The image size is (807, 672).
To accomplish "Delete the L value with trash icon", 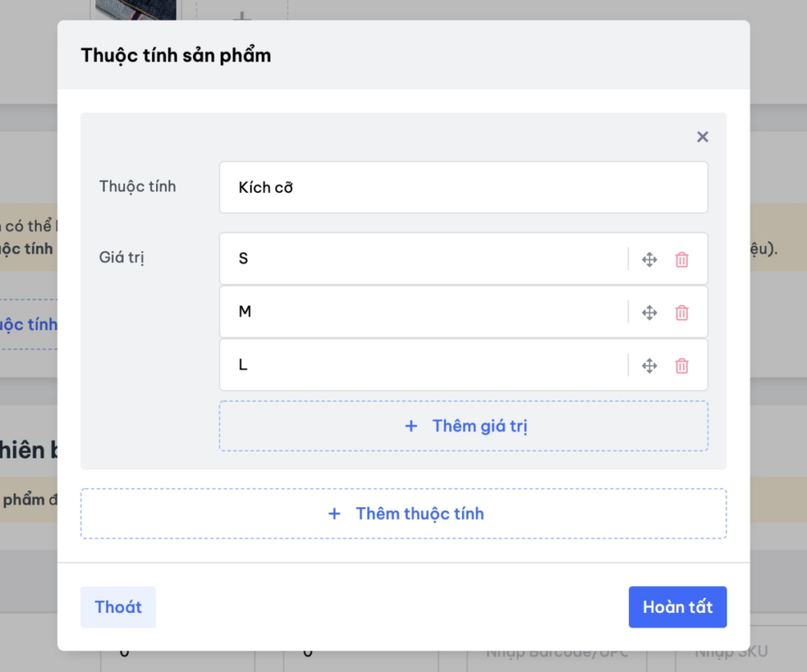I will pos(682,366).
